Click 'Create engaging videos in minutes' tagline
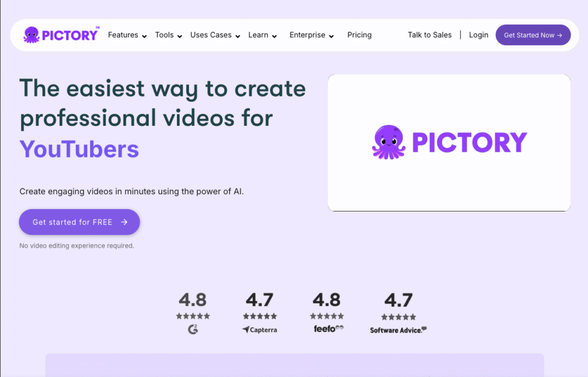Viewport: 588px width, 377px height. click(131, 191)
